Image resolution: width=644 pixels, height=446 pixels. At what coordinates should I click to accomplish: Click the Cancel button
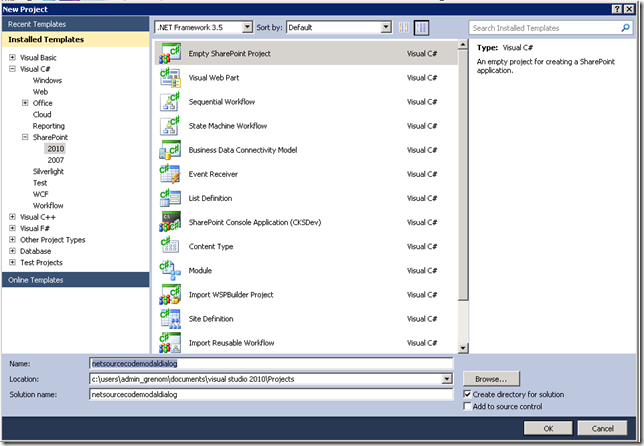pos(603,428)
